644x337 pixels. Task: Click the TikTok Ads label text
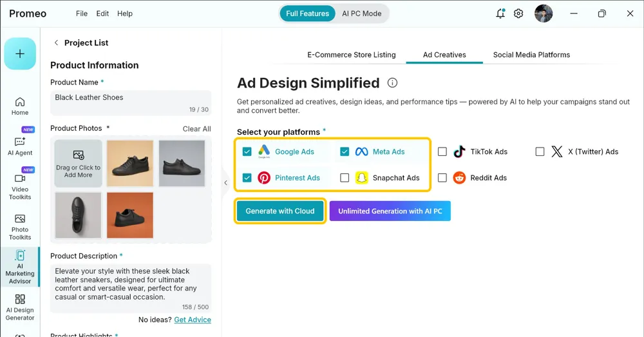click(x=489, y=151)
